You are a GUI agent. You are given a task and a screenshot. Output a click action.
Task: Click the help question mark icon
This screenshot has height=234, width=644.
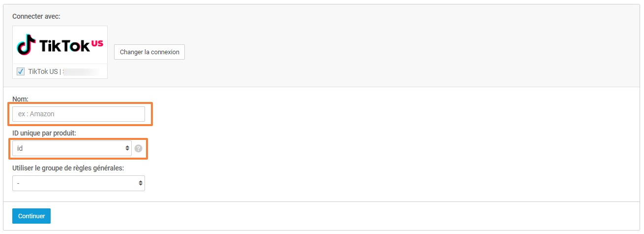click(x=138, y=148)
